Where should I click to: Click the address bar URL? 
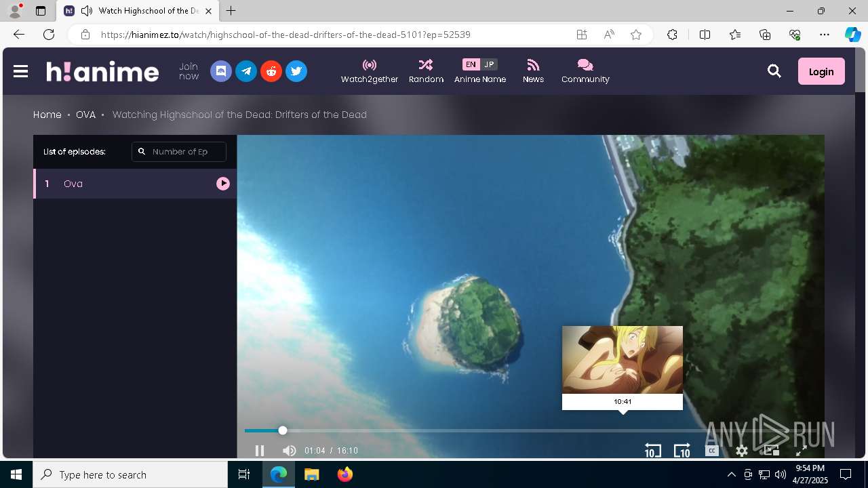tap(285, 35)
